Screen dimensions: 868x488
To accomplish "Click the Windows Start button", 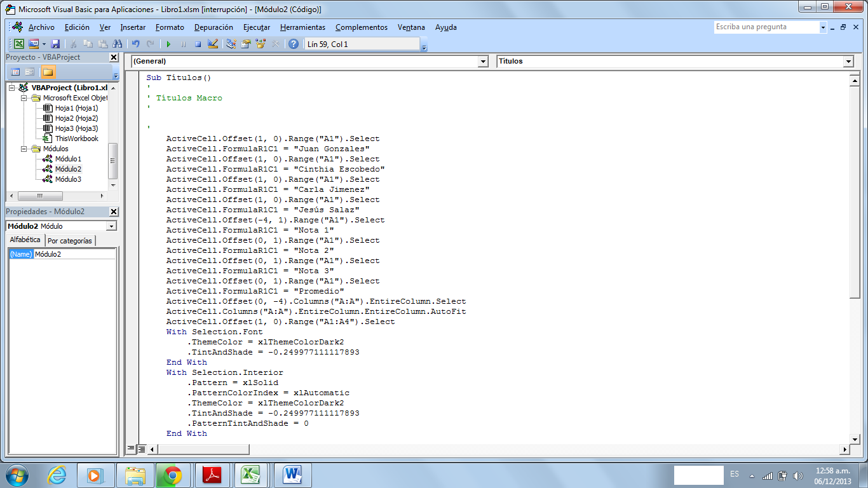I will click(17, 475).
